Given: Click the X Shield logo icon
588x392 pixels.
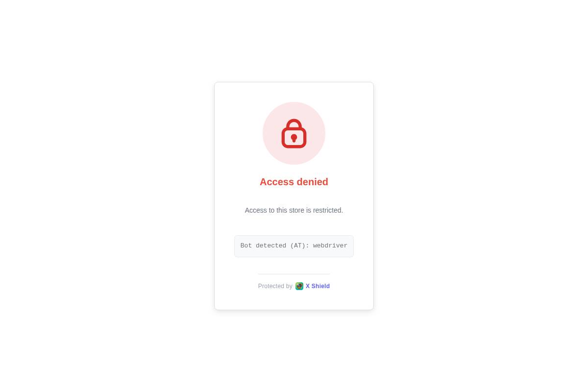Looking at the screenshot, I should (x=299, y=286).
